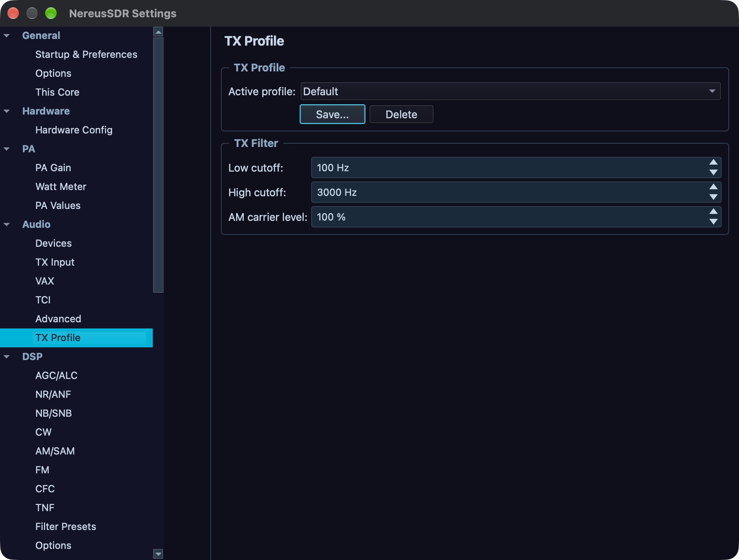Open Advanced audio settings
This screenshot has width=739, height=560.
[58, 319]
